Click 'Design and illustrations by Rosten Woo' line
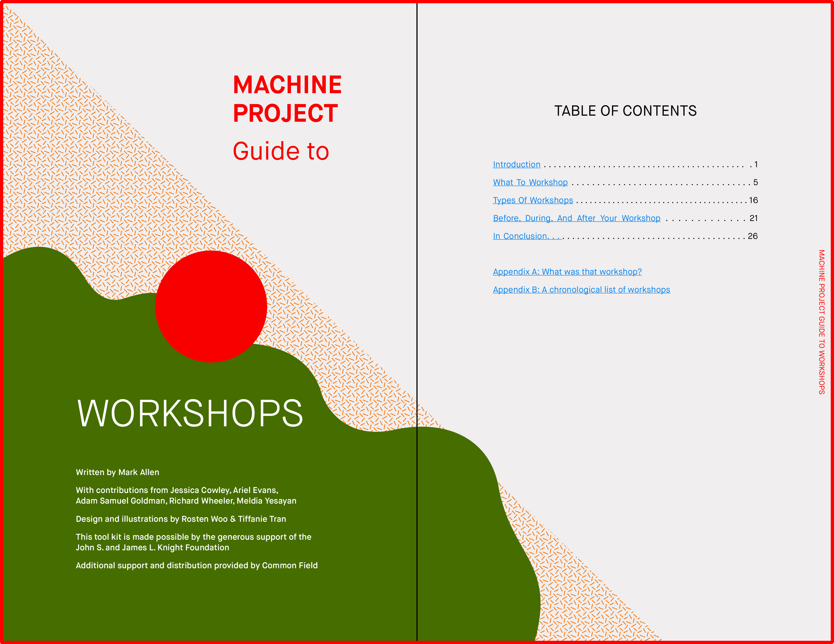834x644 pixels. point(181,519)
